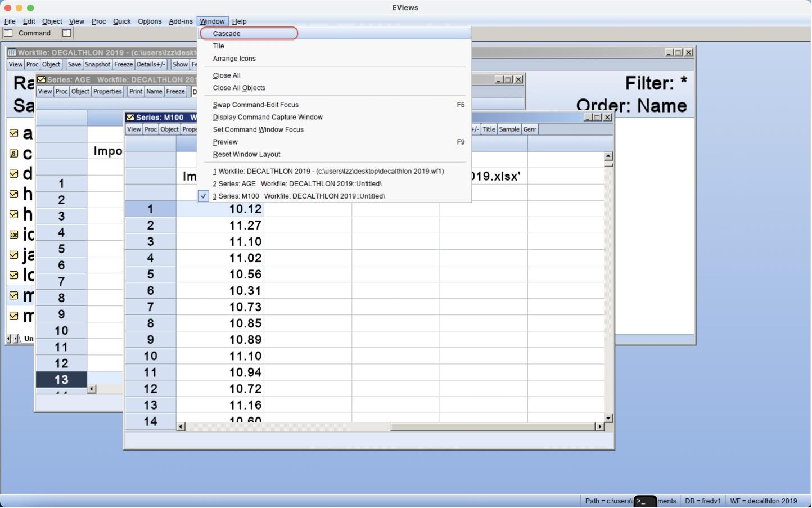Open the Proc dropdown in AGE window
Viewport: 812px width, 508px height.
point(62,92)
